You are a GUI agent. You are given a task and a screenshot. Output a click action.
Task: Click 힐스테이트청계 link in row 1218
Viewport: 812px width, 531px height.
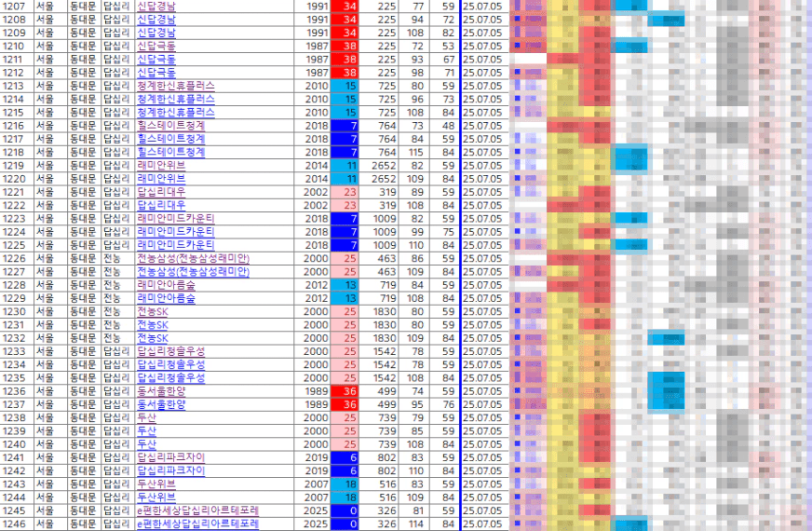[x=171, y=152]
